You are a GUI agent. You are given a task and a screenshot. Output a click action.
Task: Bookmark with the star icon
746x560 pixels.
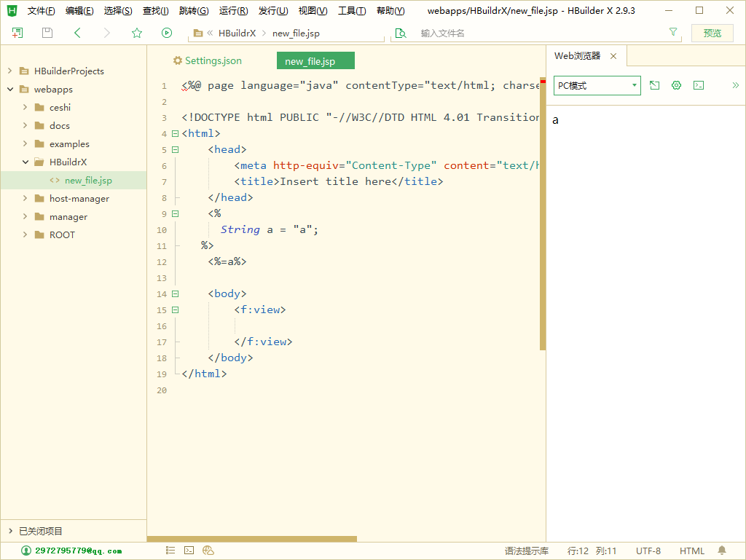click(137, 33)
